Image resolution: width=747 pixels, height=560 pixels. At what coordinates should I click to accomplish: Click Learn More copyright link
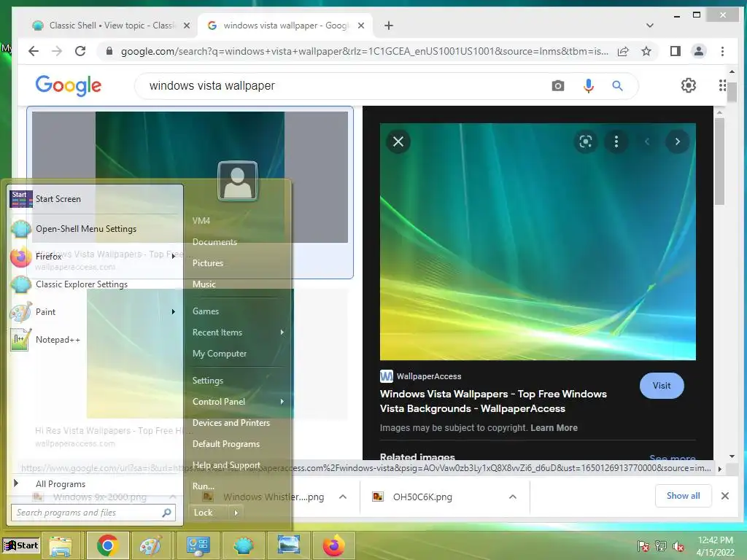click(x=554, y=427)
